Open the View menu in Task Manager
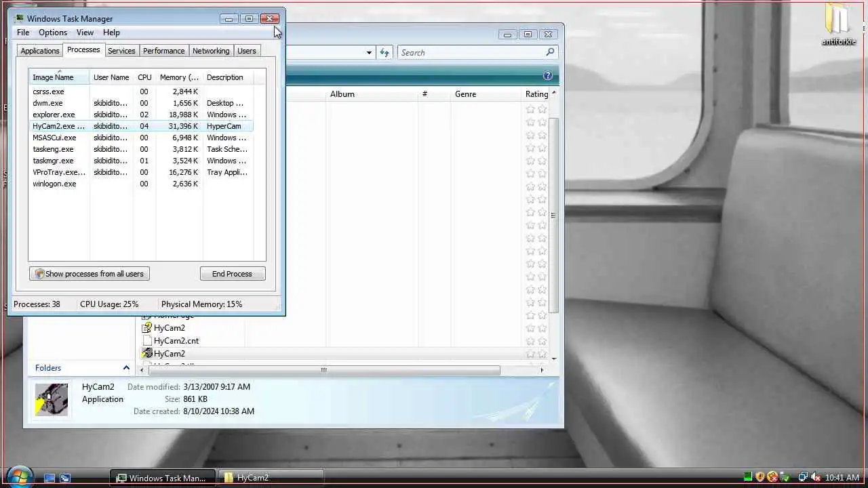This screenshot has width=868, height=488. click(85, 33)
